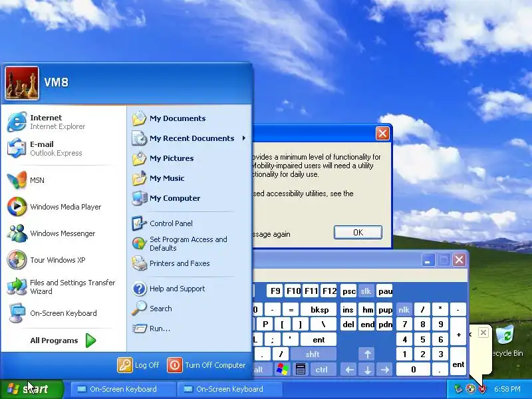Viewport: 532px width, 399px height.
Task: Click the pup page up key
Action: (x=385, y=309)
